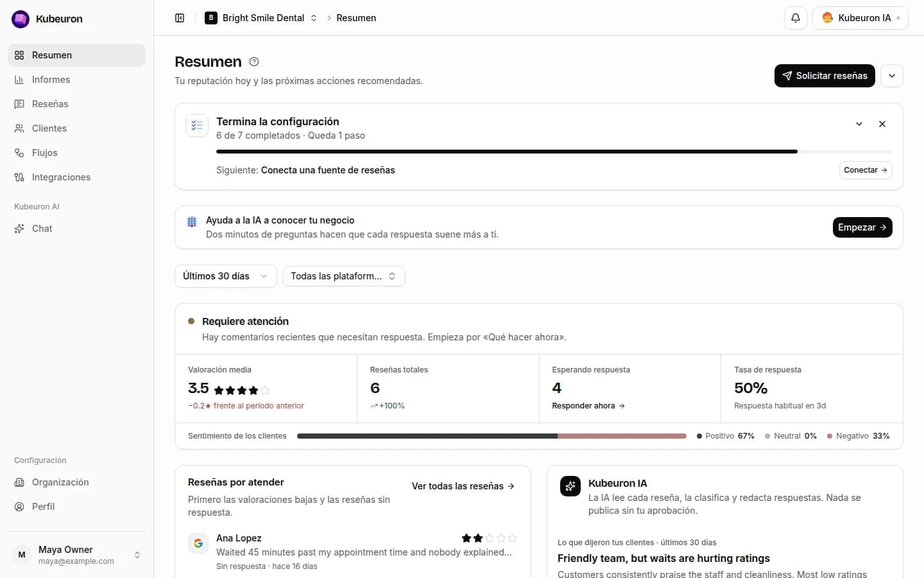Open the Todas las plataformas selector

click(x=344, y=276)
